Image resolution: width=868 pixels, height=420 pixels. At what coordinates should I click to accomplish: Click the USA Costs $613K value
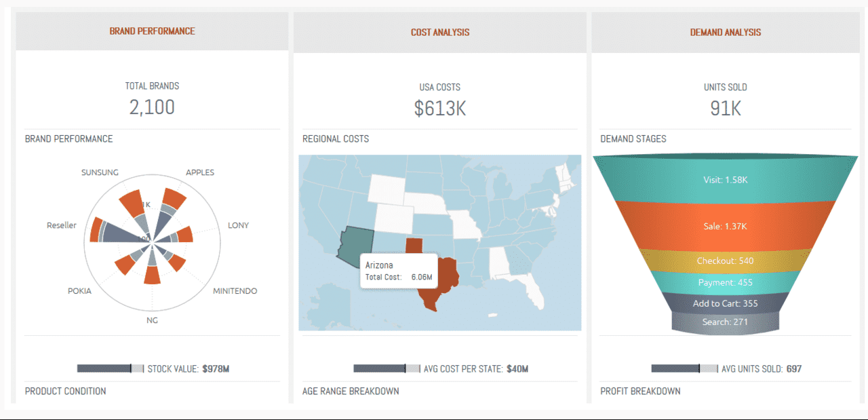click(440, 108)
